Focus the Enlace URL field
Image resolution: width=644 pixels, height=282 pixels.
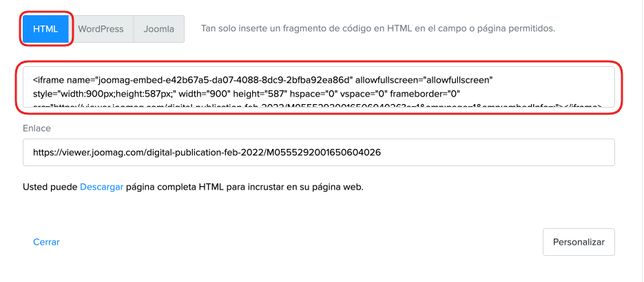318,152
